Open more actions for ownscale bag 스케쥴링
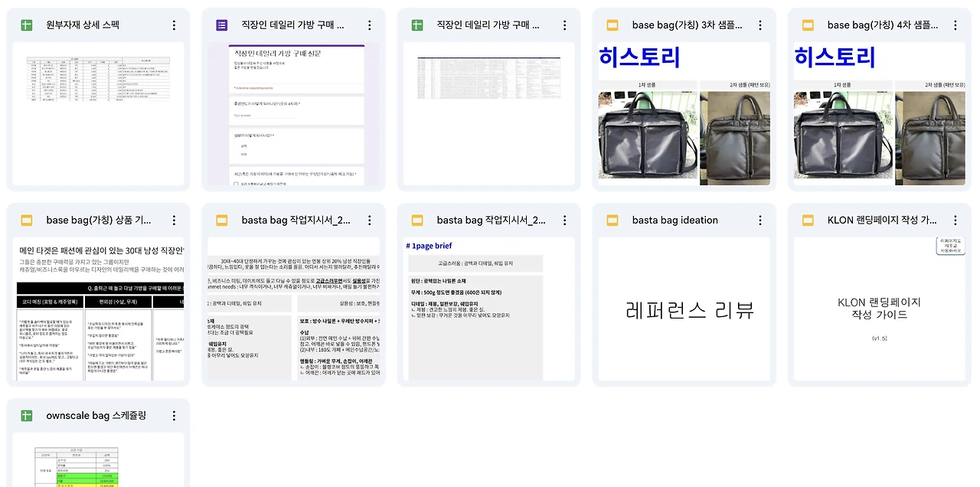Image resolution: width=980 pixels, height=487 pixels. click(x=174, y=415)
